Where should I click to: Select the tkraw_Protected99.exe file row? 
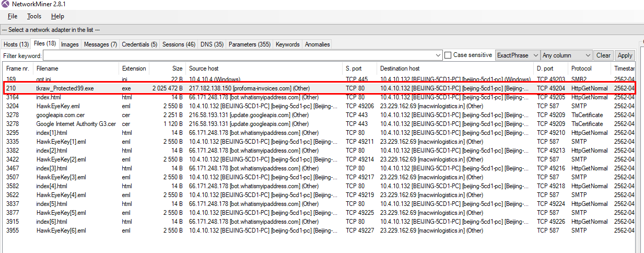coord(65,88)
